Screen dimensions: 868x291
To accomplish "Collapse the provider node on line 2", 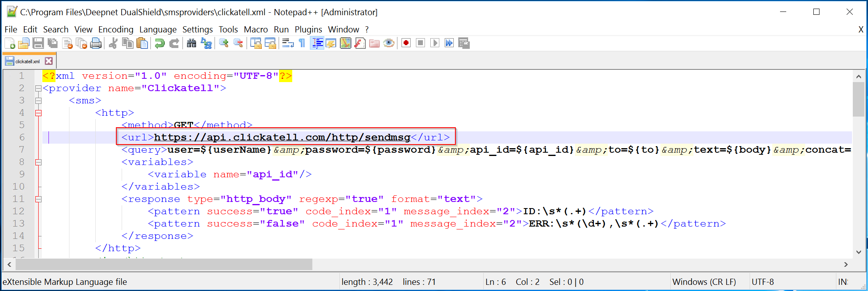I will (38, 88).
